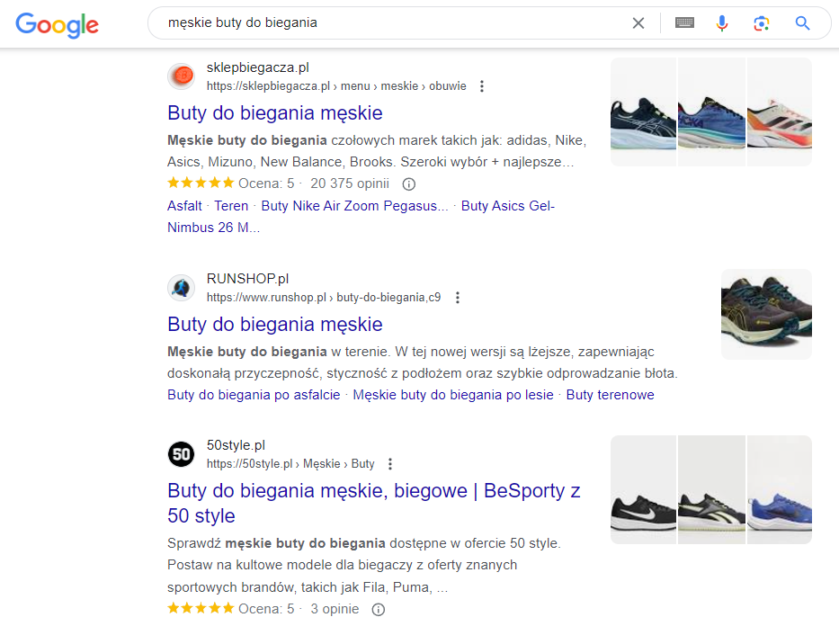Open Buty Nike Air Zoom Pegasus sitelink

[x=354, y=206]
